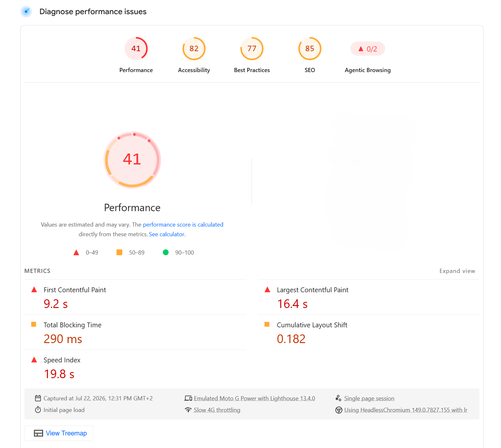Click the orange square beside Cumulative Layout Shift
The height and width of the screenshot is (448, 501).
(x=267, y=324)
